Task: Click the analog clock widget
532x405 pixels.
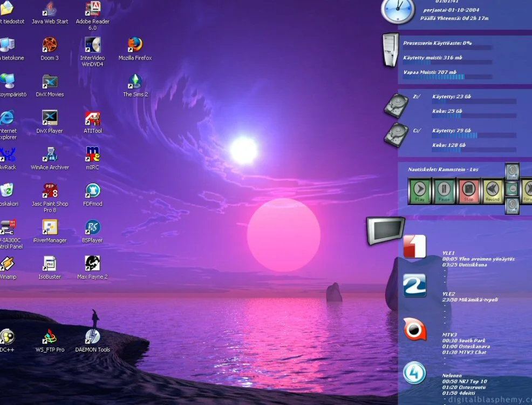Action: (398, 11)
